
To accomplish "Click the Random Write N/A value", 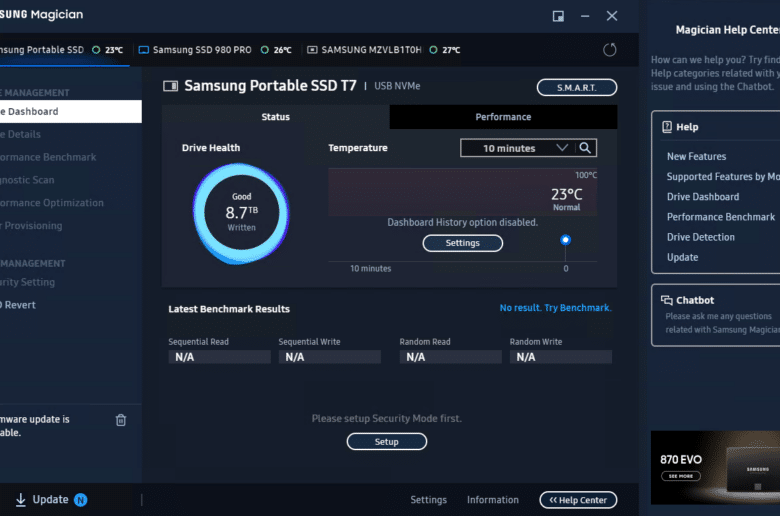I will [x=561, y=357].
